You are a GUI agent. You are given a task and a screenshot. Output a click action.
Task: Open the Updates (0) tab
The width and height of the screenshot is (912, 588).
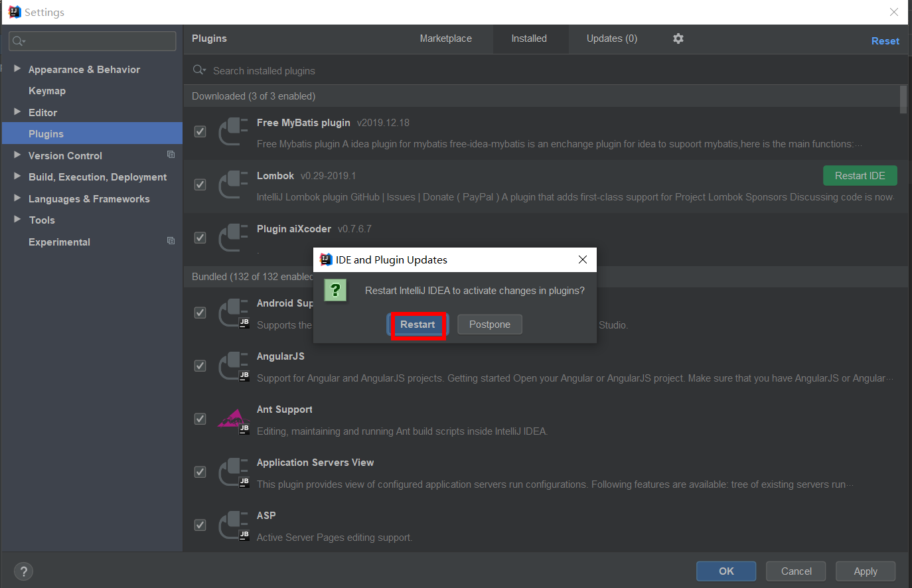tap(611, 38)
